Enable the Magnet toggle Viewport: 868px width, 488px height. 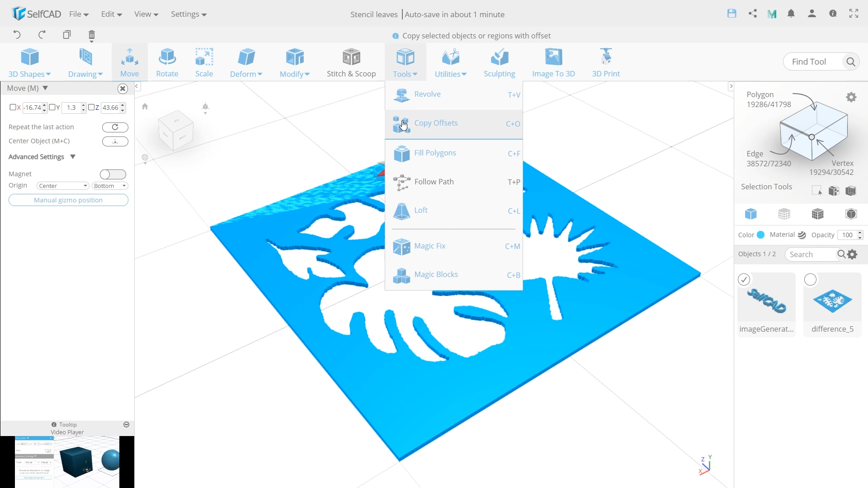pyautogui.click(x=113, y=174)
